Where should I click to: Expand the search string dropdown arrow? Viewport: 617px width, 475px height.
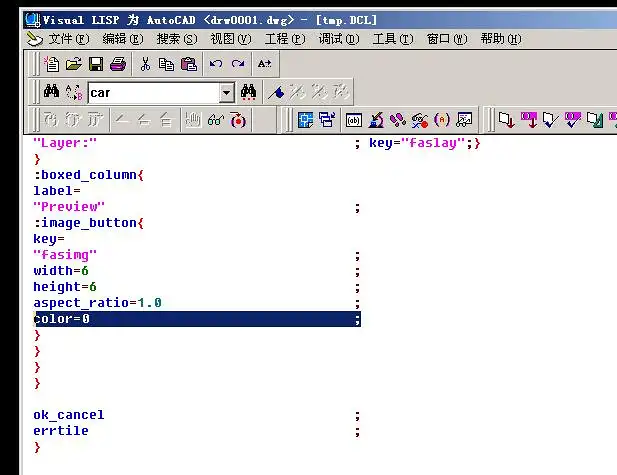227,93
